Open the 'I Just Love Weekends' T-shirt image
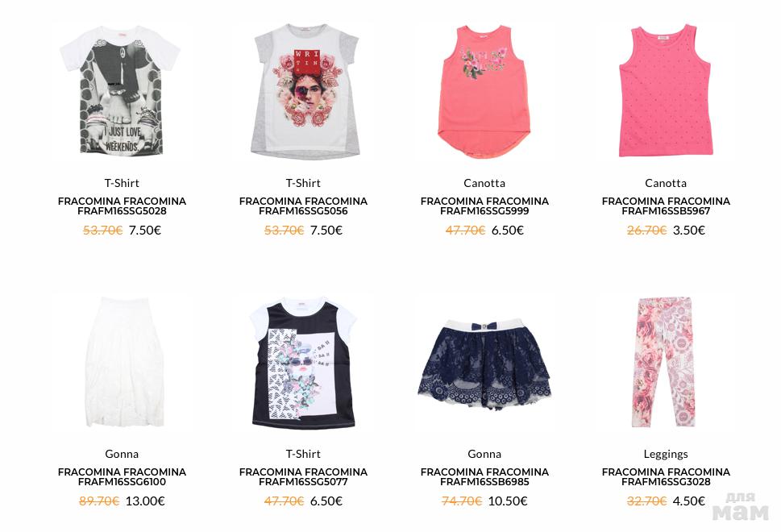The height and width of the screenshot is (532, 781). tap(122, 91)
